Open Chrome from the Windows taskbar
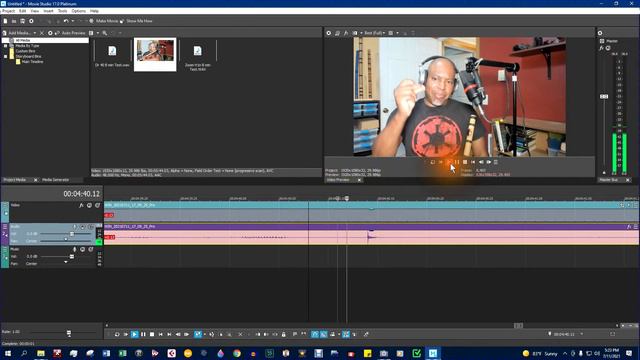This screenshot has width=640, height=360. (237, 353)
